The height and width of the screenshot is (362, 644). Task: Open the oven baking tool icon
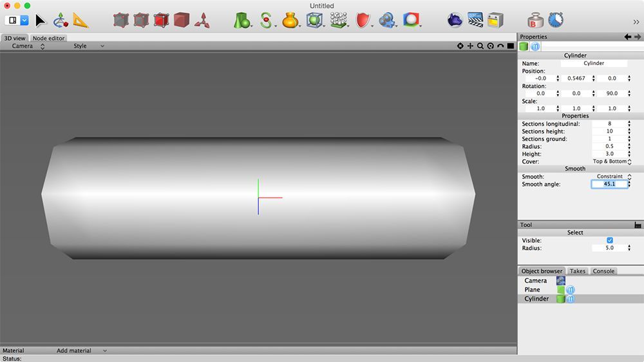coord(495,20)
